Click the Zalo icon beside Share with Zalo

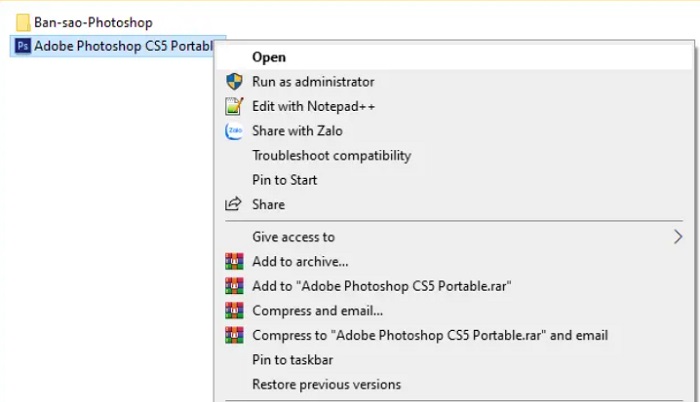(234, 131)
